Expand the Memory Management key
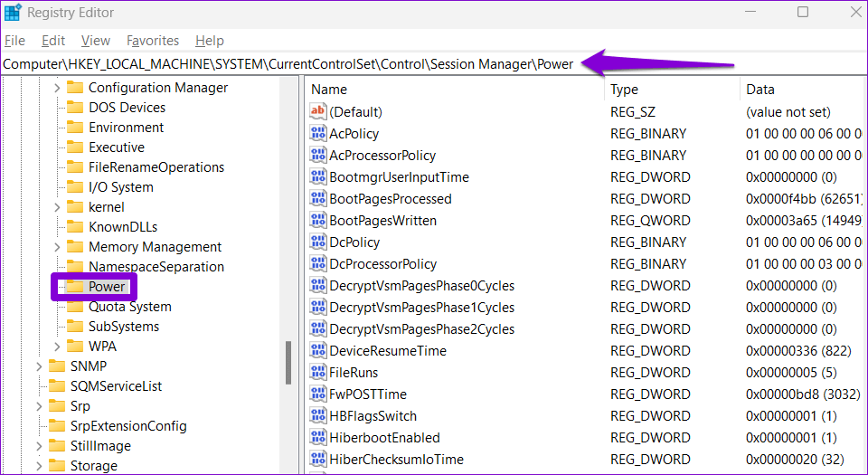The width and height of the screenshot is (868, 475). pos(57,247)
